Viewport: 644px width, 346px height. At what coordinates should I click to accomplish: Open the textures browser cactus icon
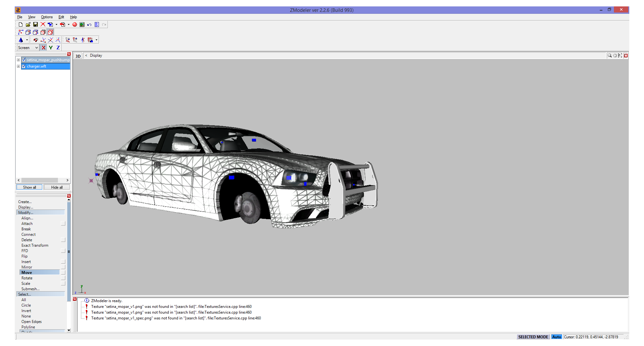82,25
